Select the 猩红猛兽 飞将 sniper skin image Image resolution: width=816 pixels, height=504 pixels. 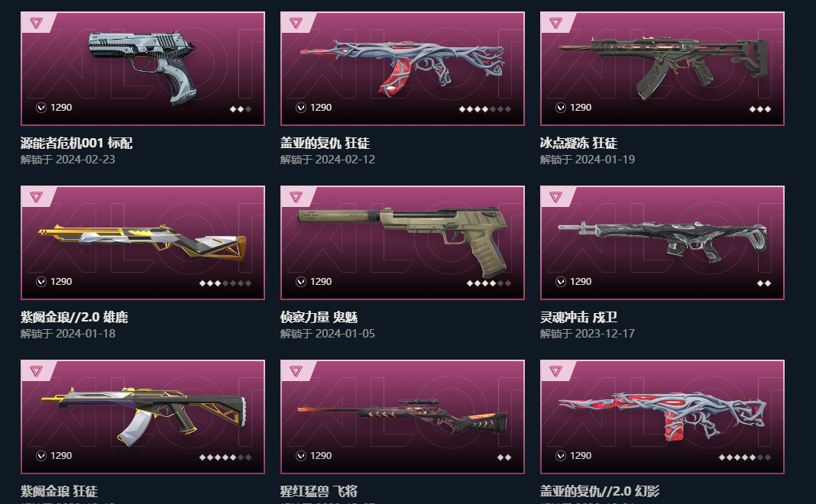click(x=403, y=417)
